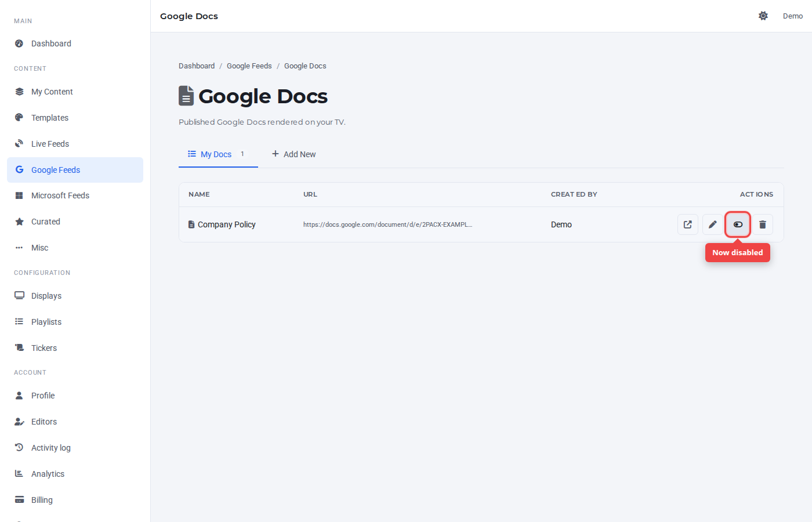The height and width of the screenshot is (522, 812).
Task: Select Google Feeds in the sidebar
Action: [75, 170]
